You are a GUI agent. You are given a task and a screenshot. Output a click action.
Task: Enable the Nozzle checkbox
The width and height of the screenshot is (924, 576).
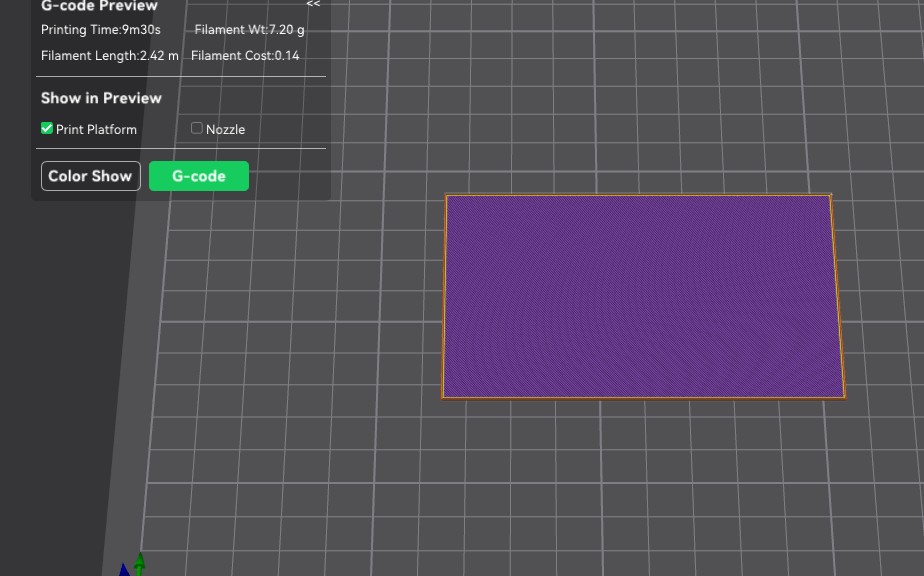[197, 128]
